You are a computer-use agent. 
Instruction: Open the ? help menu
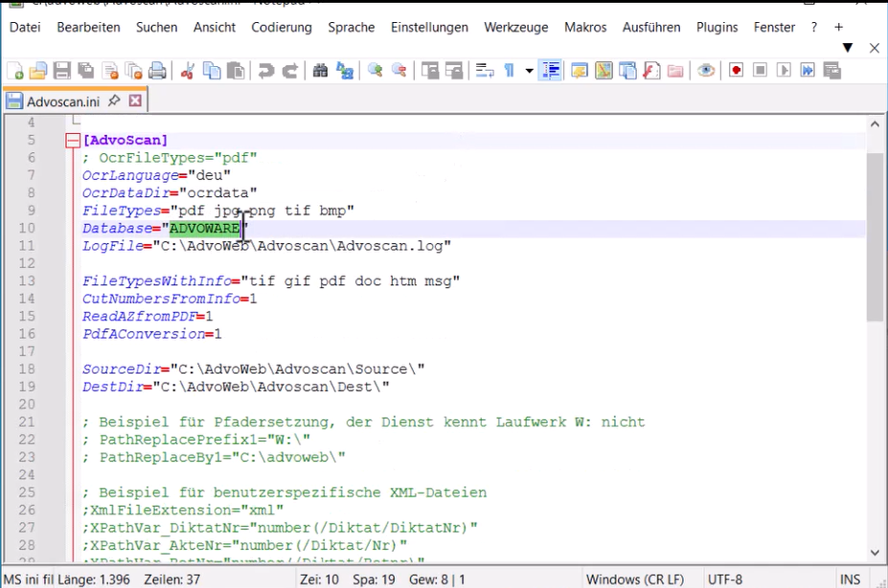[814, 27]
